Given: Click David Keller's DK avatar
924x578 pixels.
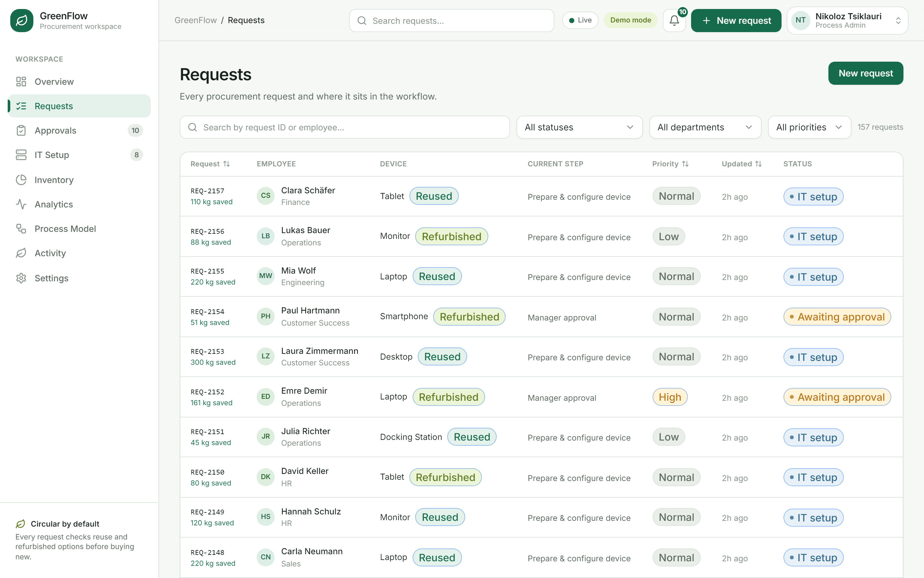Looking at the screenshot, I should point(266,477).
